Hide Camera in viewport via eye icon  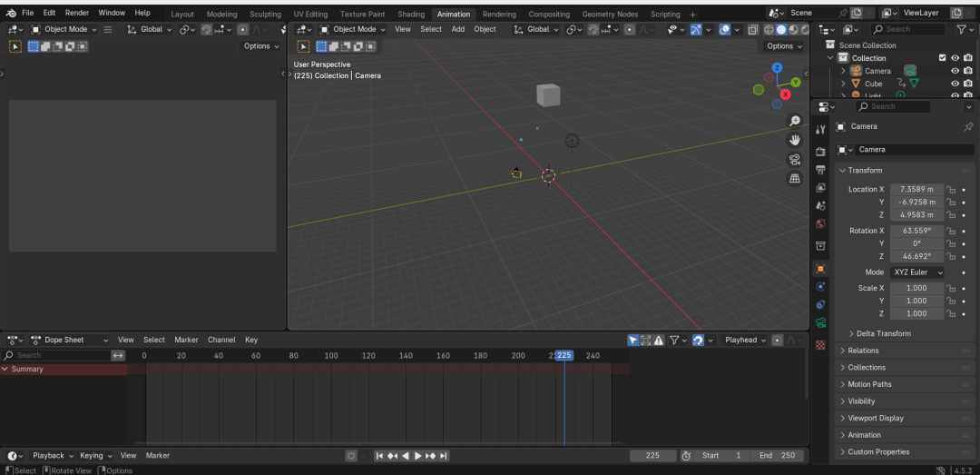coord(955,71)
